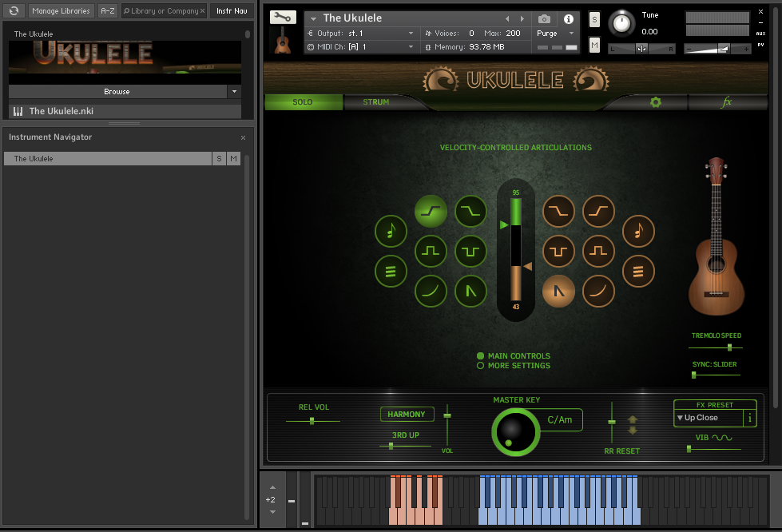Adjust the REL VOL slider
The image size is (782, 532).
[312, 421]
